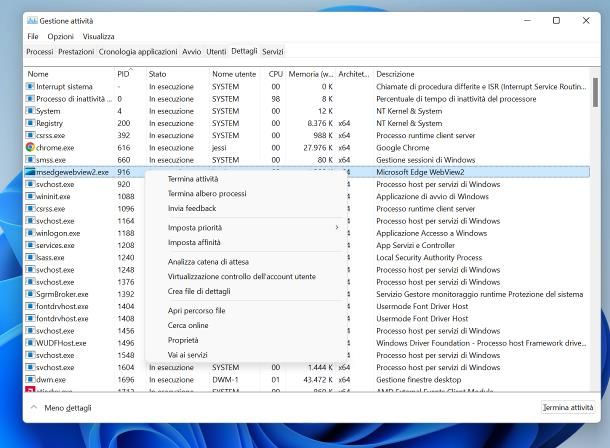Click the WUDFHost.exe process icon

30,343
